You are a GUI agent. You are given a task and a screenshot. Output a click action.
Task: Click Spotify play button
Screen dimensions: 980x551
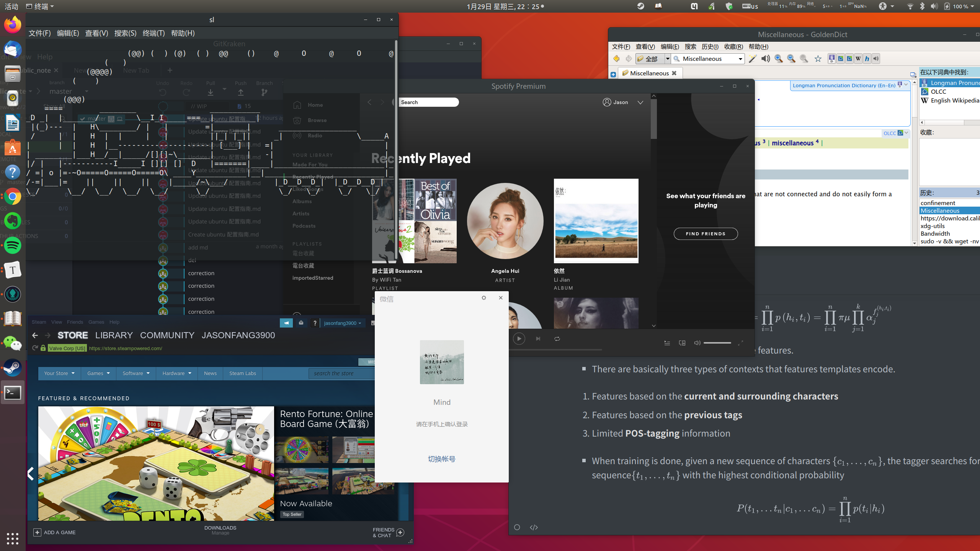click(519, 339)
